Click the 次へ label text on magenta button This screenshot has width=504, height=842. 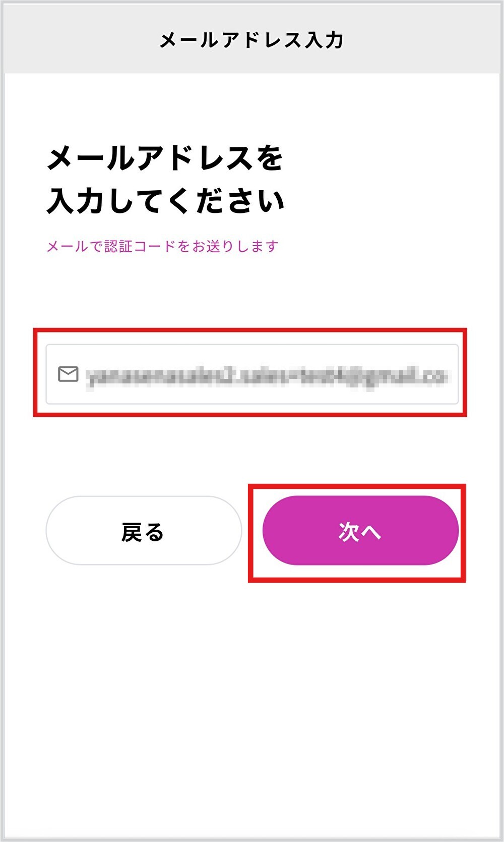[359, 531]
